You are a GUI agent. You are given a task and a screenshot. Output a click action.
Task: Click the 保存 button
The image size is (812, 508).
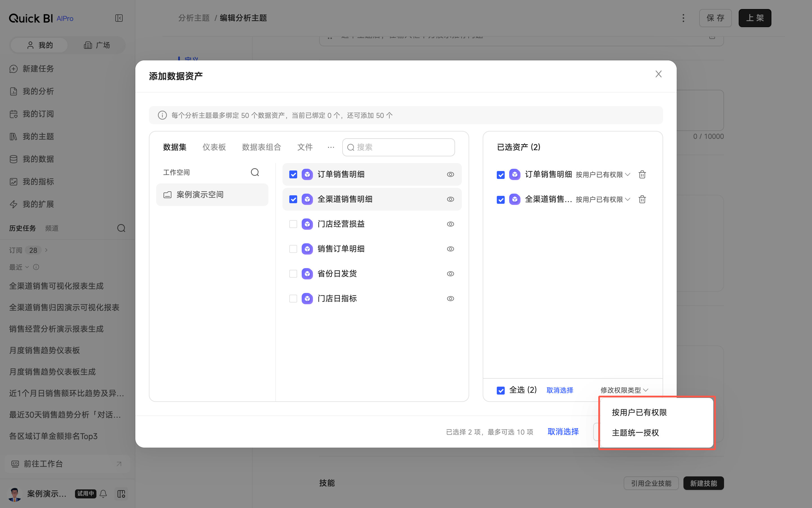(715, 18)
